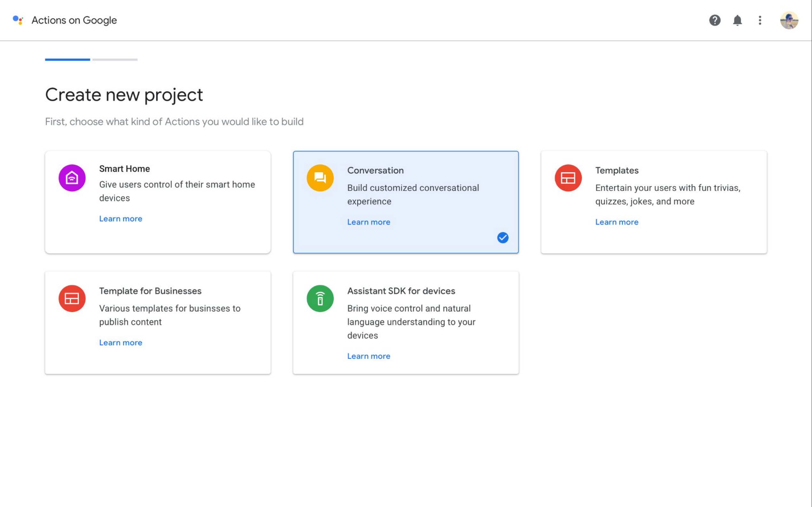Viewport: 812px width, 507px height.
Task: Open Learn more under Conversation
Action: (369, 222)
